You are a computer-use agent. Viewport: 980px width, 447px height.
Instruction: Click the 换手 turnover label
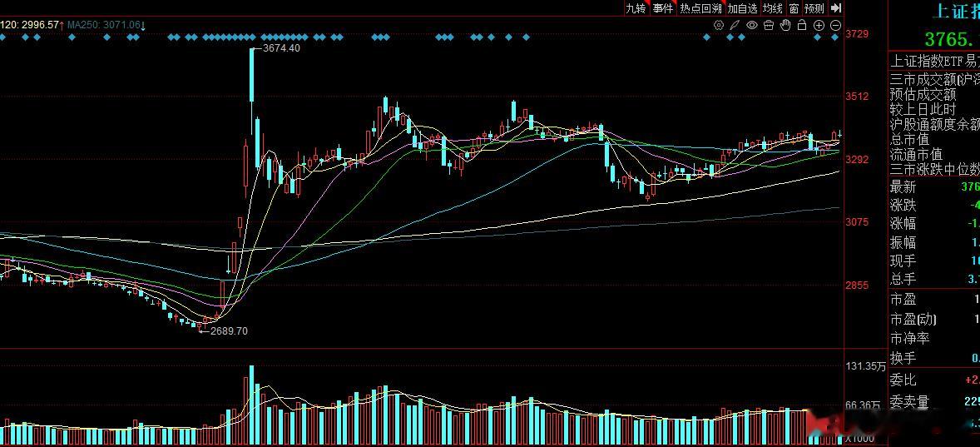(x=903, y=358)
